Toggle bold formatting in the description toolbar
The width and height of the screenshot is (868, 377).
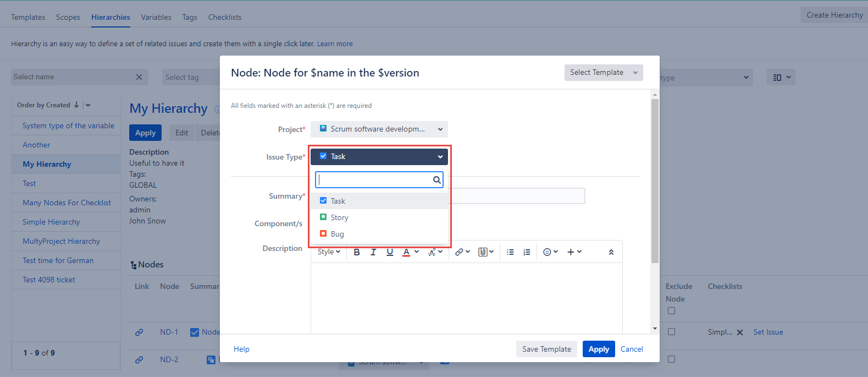point(357,252)
